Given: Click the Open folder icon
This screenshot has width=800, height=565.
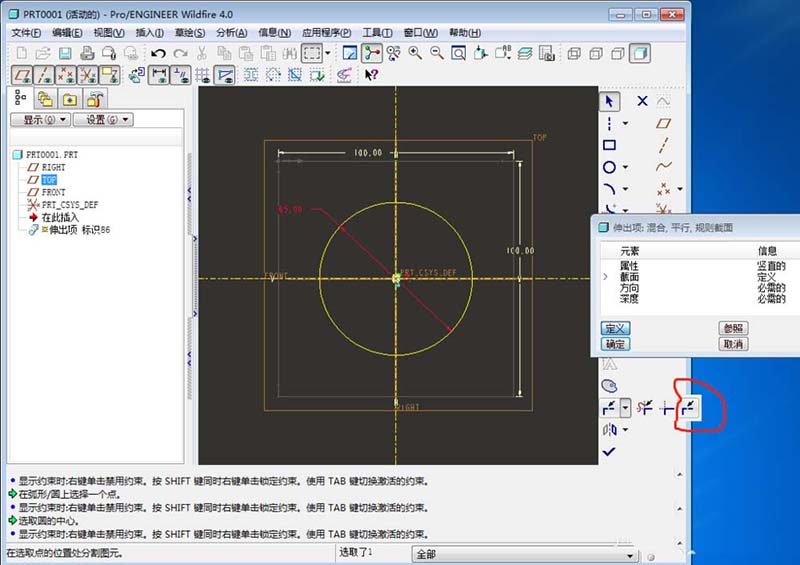Looking at the screenshot, I should tap(43, 53).
